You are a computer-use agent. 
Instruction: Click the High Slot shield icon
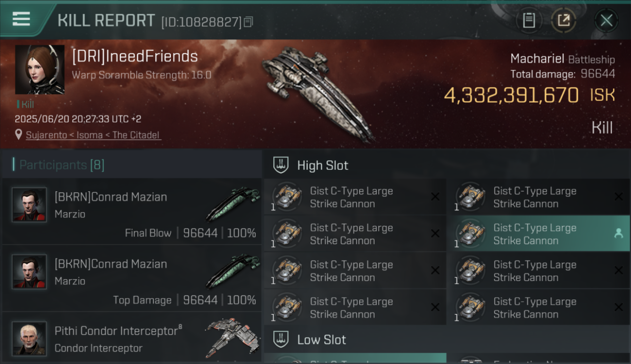pos(281,165)
